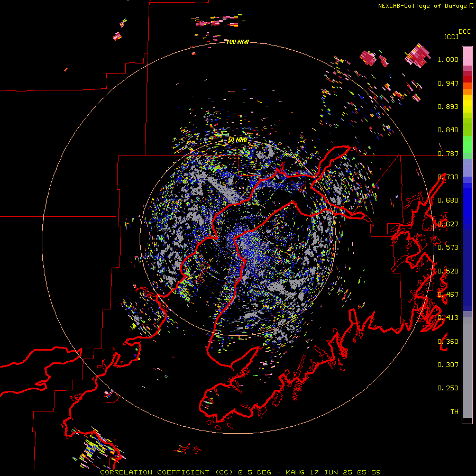Screen dimensions: 476x476
Task: Click the 0.520 scale value
Action: coord(448,271)
